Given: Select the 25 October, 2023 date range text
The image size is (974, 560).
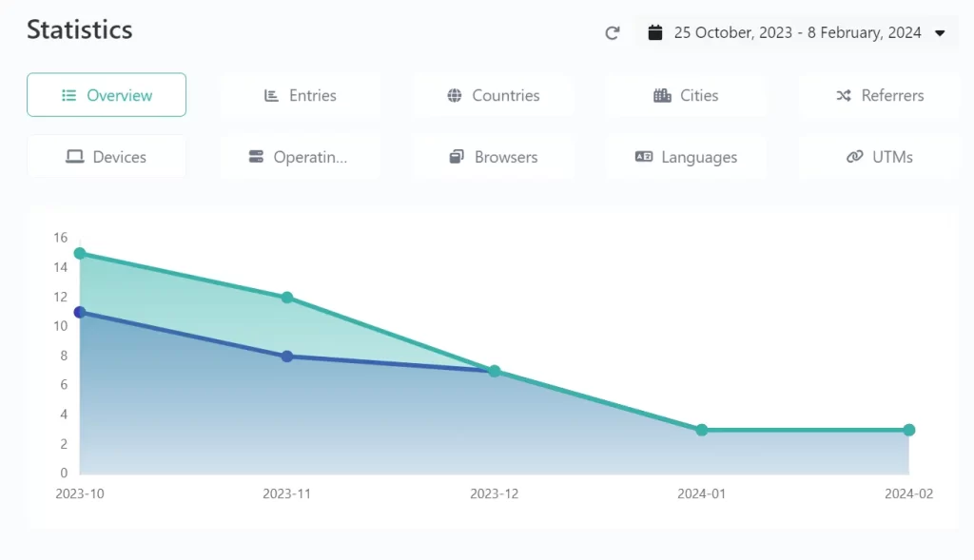Looking at the screenshot, I should coord(797,33).
